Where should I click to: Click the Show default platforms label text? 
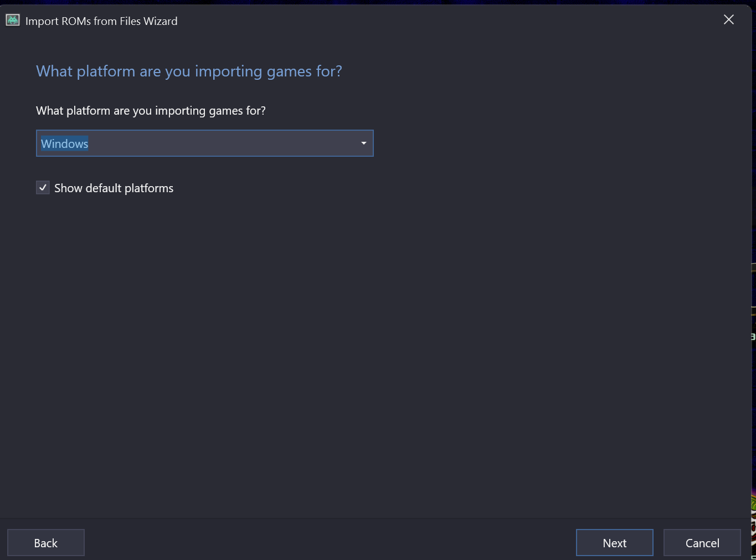coord(114,188)
